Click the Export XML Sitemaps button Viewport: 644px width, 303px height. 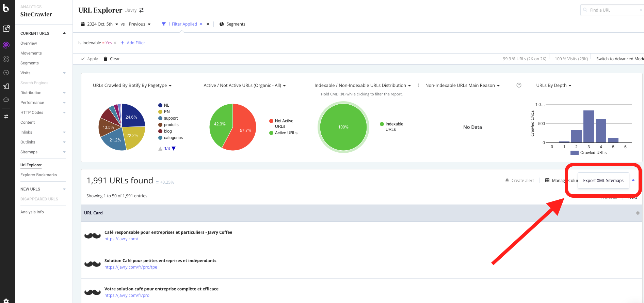pos(603,181)
